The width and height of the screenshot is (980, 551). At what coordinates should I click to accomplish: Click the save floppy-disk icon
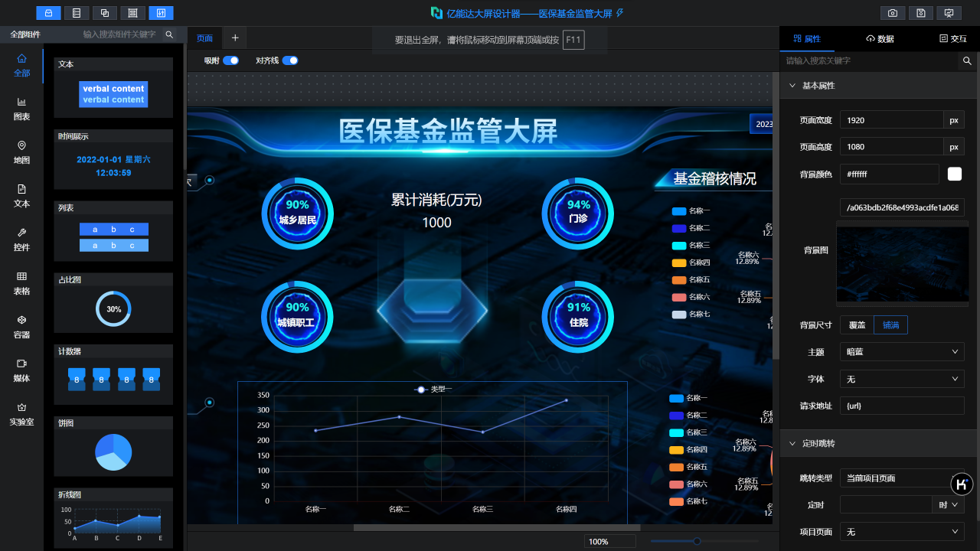pyautogui.click(x=921, y=13)
